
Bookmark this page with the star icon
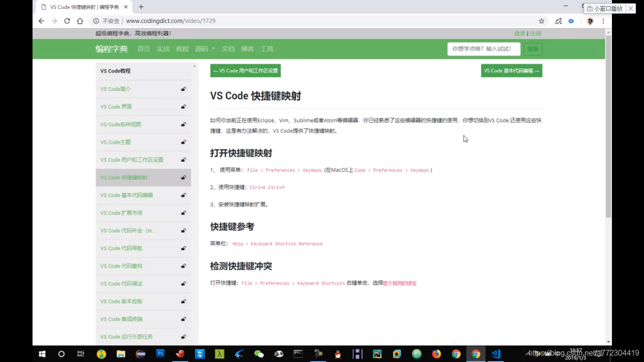pos(542,21)
